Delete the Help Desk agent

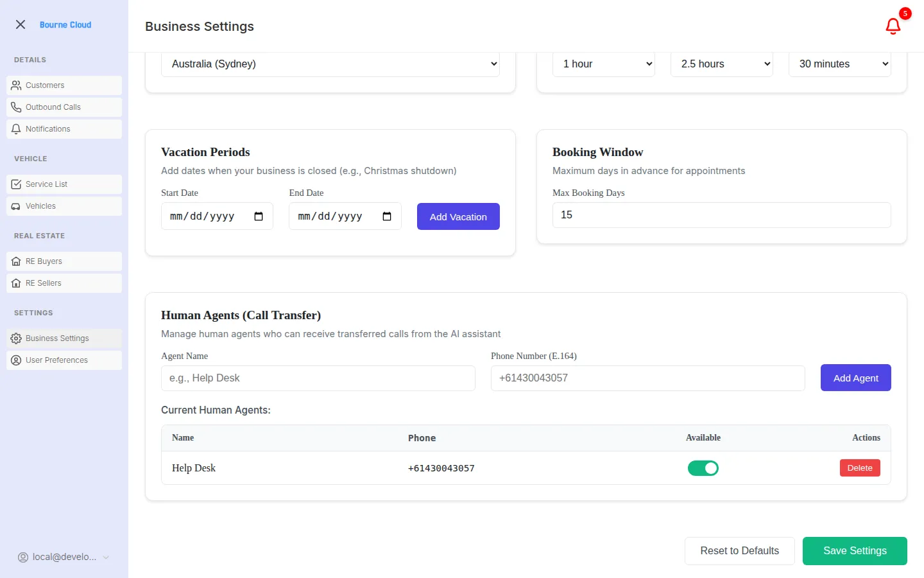pyautogui.click(x=860, y=468)
